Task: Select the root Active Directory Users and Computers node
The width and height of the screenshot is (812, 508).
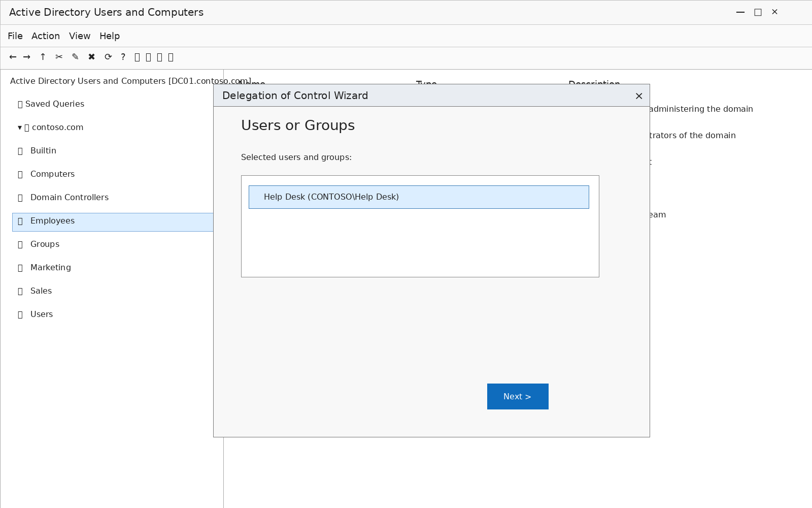Action: point(130,81)
